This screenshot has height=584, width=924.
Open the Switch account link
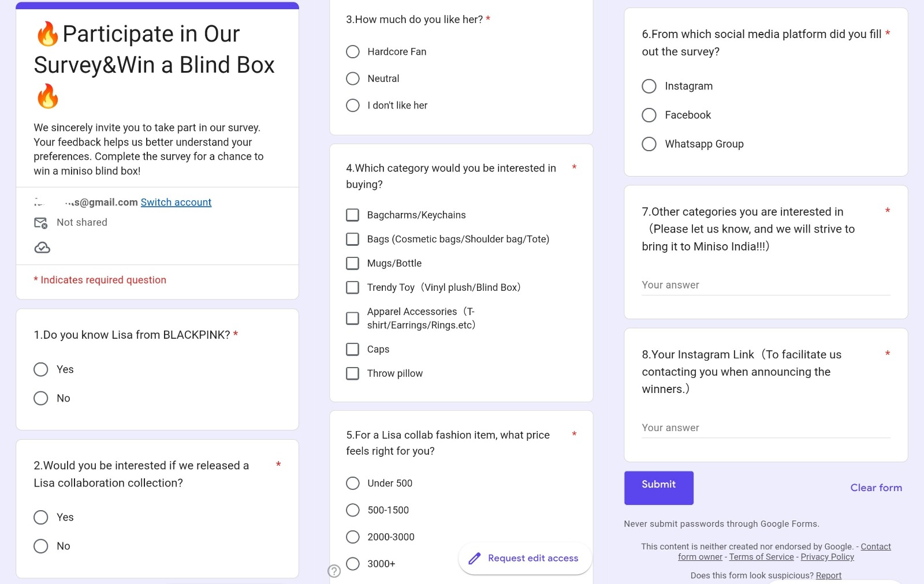176,202
